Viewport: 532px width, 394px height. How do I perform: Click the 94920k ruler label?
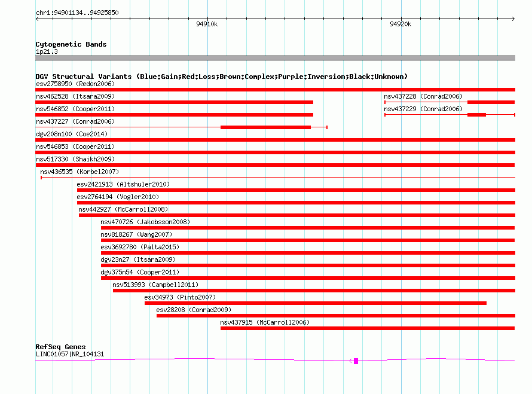[x=400, y=24]
